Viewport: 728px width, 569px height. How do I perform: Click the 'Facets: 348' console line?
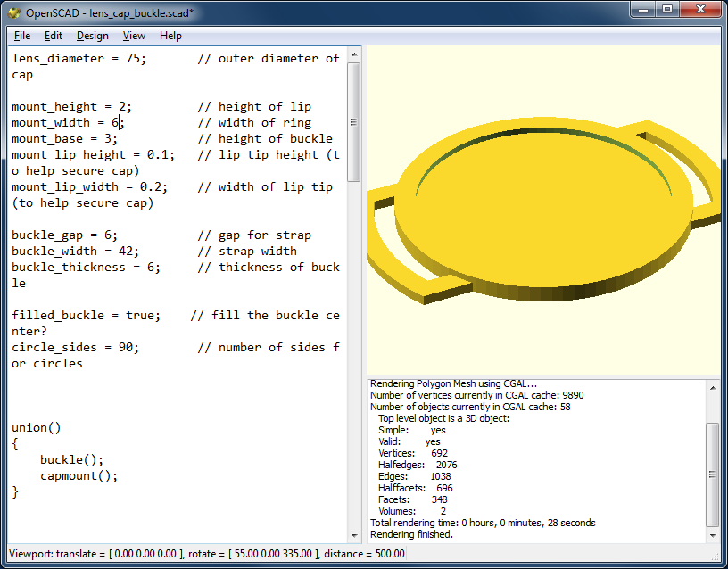(413, 499)
